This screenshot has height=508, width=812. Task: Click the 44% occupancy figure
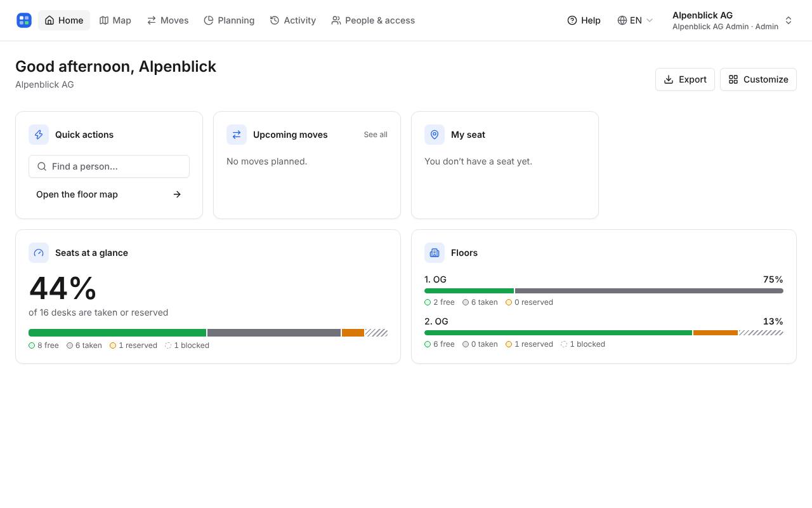click(x=63, y=288)
